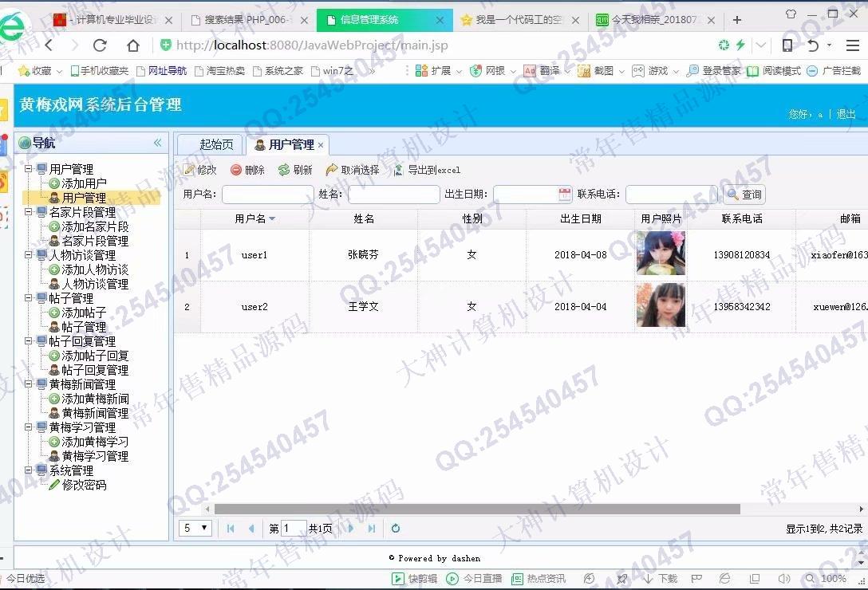Viewport: 868px width, 590px height.
Task: Open 添加名家片段 in the navigation tree
Action: coord(95,226)
